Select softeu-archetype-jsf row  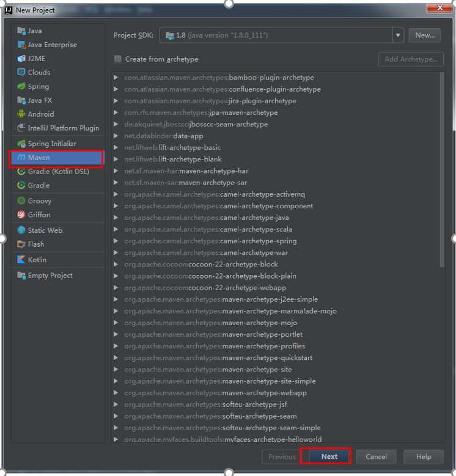pos(276,405)
